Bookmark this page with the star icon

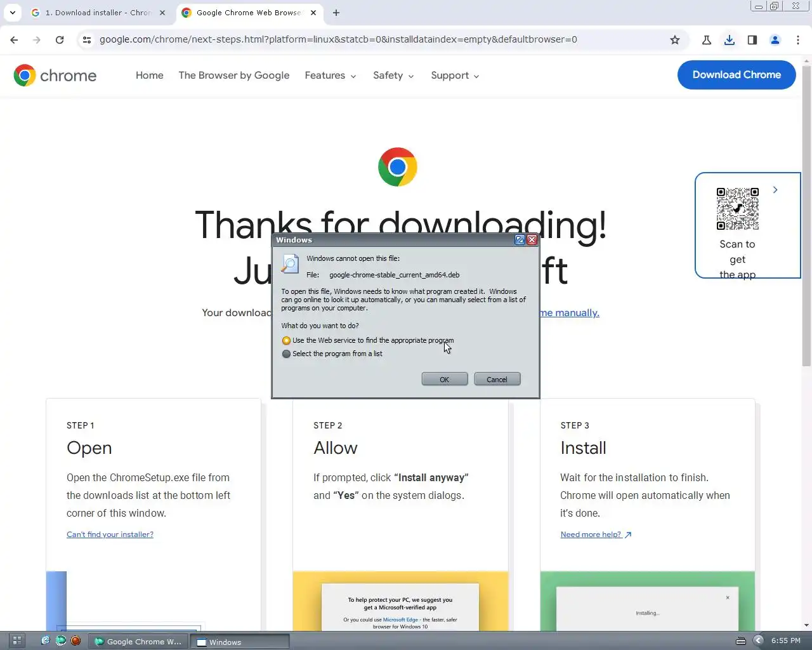(675, 40)
